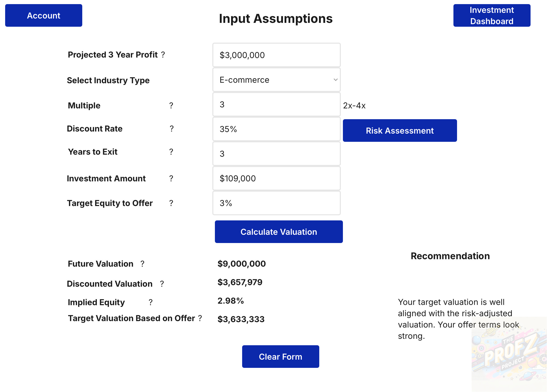Click help icon beside Projected 3 Year Profit
Viewport: 547px width, 392px height.
click(163, 54)
